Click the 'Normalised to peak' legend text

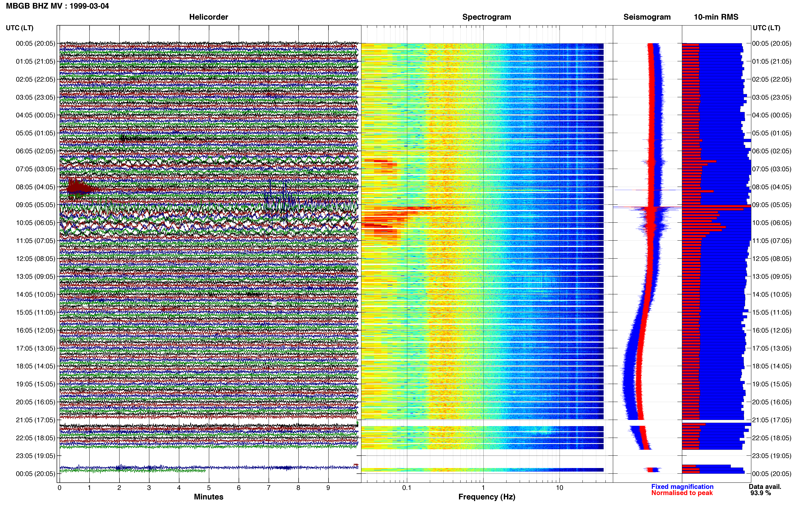click(682, 493)
